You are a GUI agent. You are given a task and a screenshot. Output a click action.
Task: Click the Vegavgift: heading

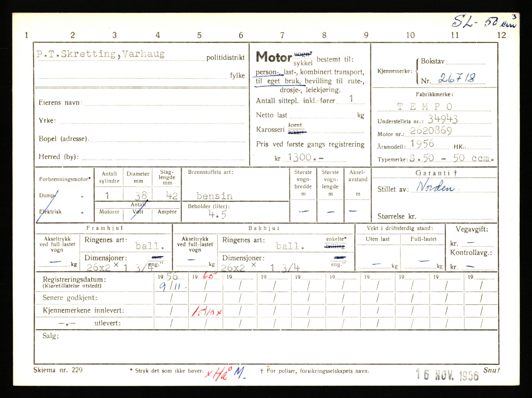click(472, 229)
